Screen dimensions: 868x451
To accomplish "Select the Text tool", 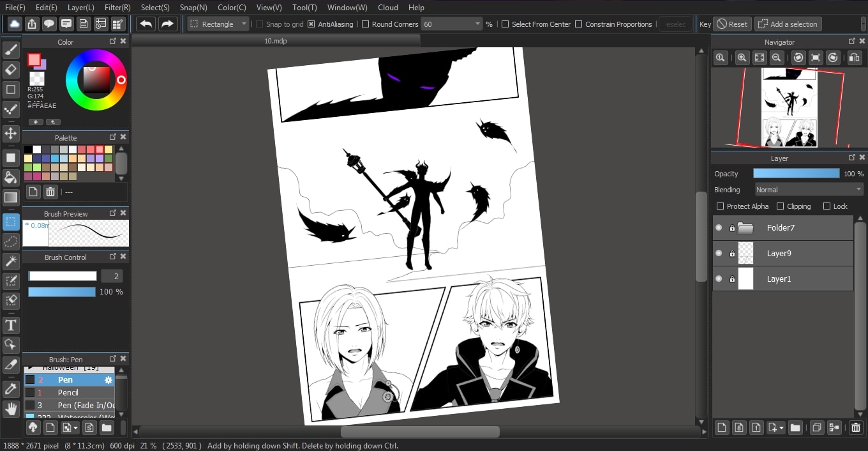I will [x=11, y=325].
